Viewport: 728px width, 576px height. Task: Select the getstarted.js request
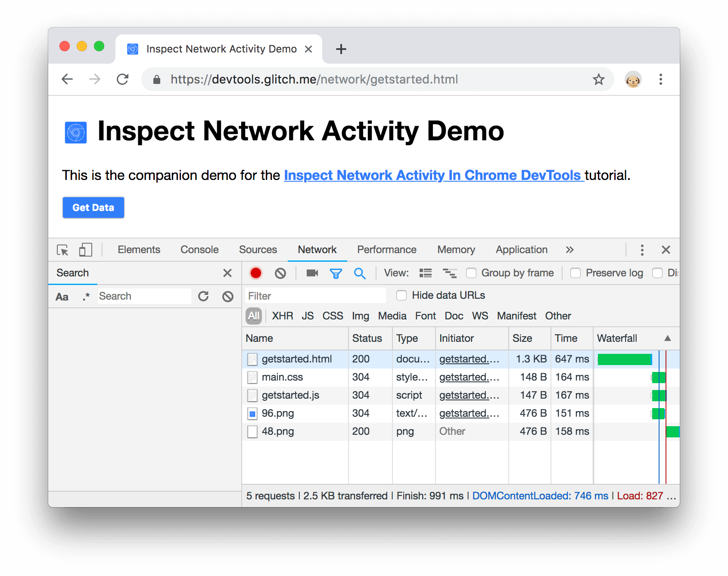point(460,395)
